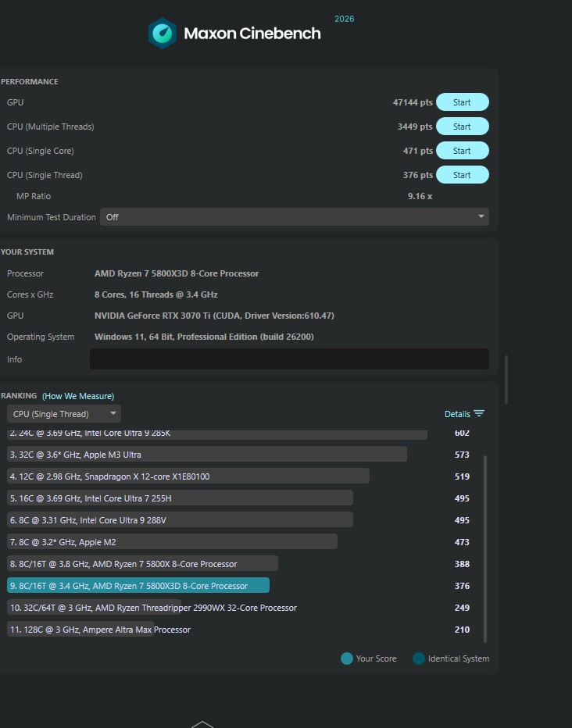Screen dimensions: 572x728
Task: Click the AMD Ryzen 7 5800X3D processor text
Action: [177, 273]
